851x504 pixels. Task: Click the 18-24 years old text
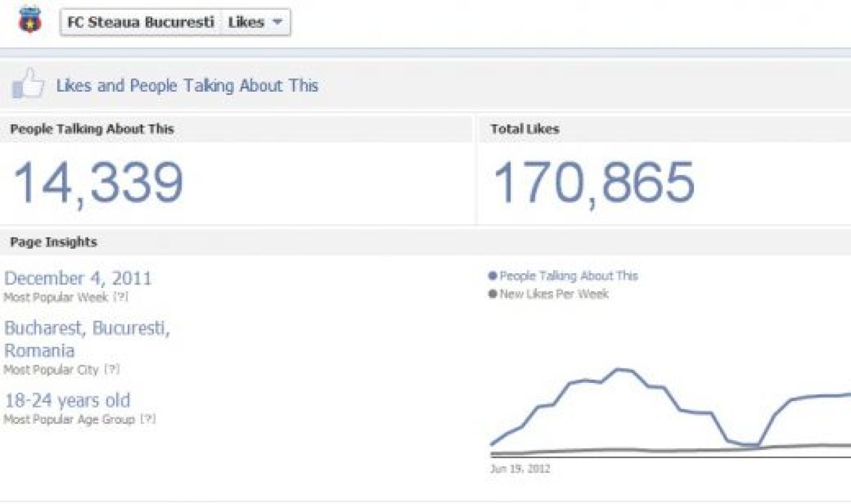pos(67,400)
